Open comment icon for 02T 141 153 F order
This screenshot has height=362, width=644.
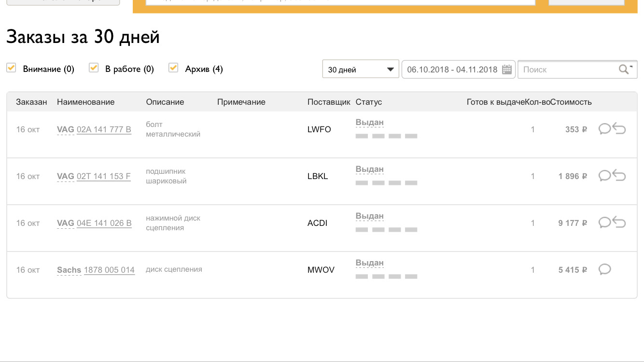[x=604, y=176]
